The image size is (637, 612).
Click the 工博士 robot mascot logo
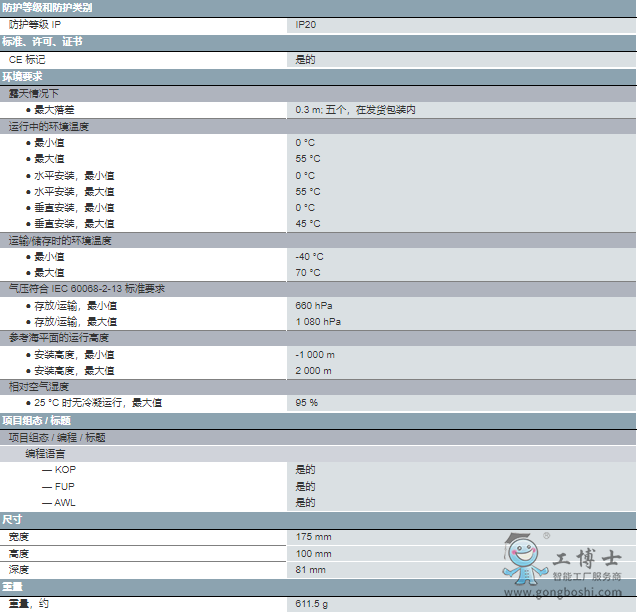[x=520, y=563]
